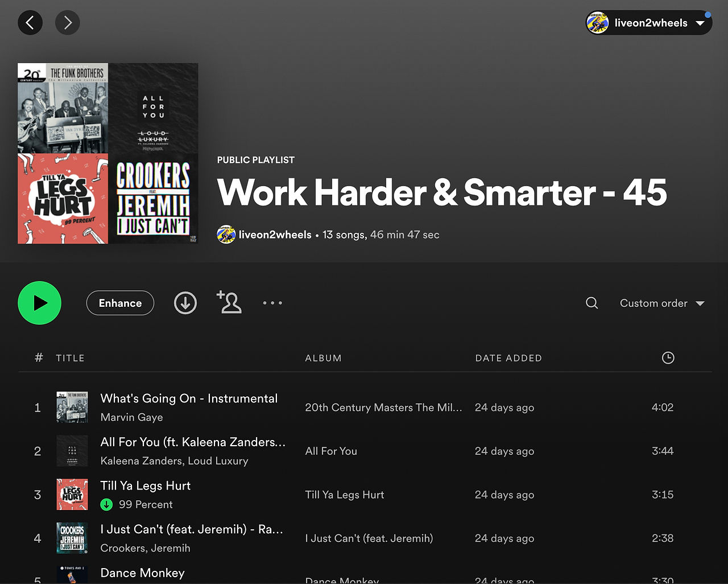Open album Till Ya Legs Hurt
This screenshot has width=728, height=584.
point(345,495)
